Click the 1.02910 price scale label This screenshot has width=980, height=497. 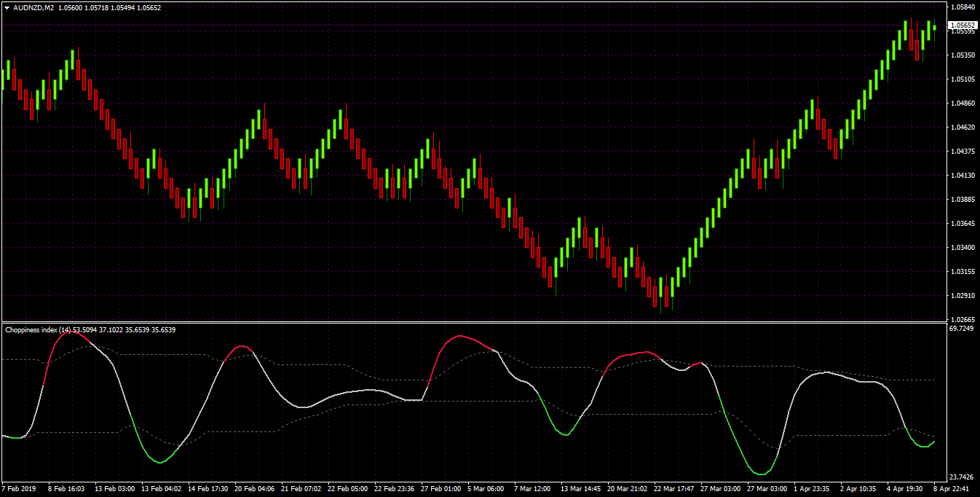pyautogui.click(x=963, y=296)
